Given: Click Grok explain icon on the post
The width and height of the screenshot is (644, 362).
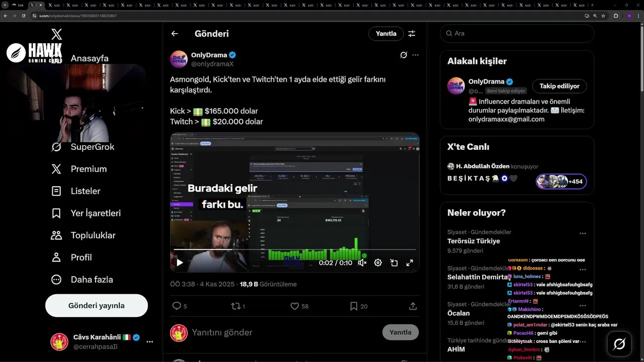Looking at the screenshot, I should 404,55.
